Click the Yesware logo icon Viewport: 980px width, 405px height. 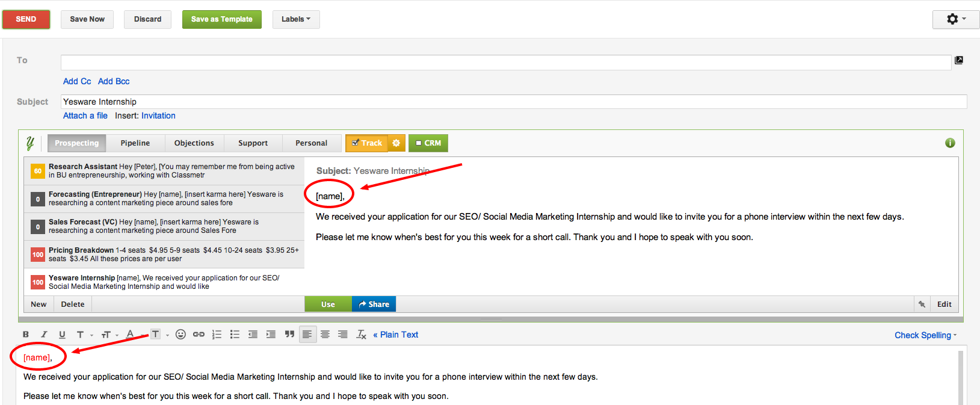(30, 143)
